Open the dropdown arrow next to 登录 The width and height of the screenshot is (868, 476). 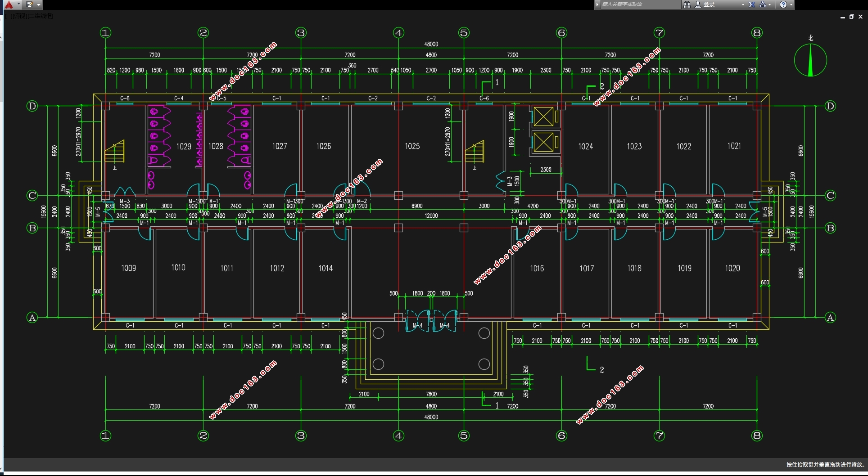click(743, 4)
